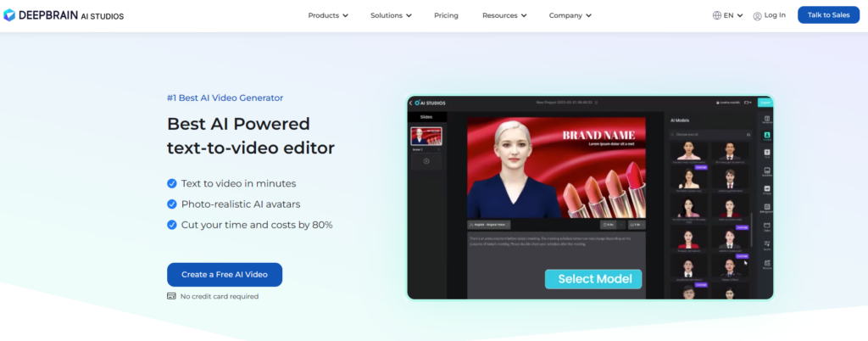This screenshot has width=868, height=341.
Task: Click the Log In link
Action: click(775, 15)
